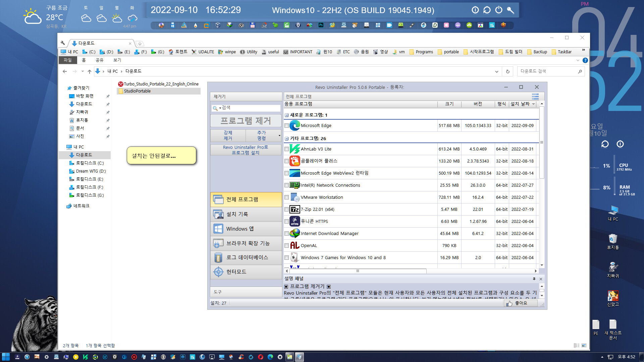Screen dimensions: 644x362
Task: Open the search options dropdown beside 검색
Action: click(x=220, y=108)
